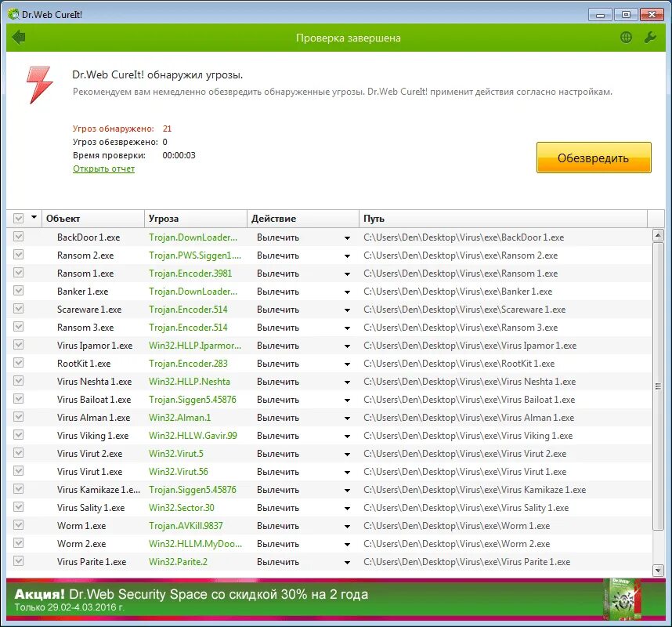672x627 pixels.
Task: Open action dropdown for Worm 1.exe
Action: pyautogui.click(x=347, y=526)
